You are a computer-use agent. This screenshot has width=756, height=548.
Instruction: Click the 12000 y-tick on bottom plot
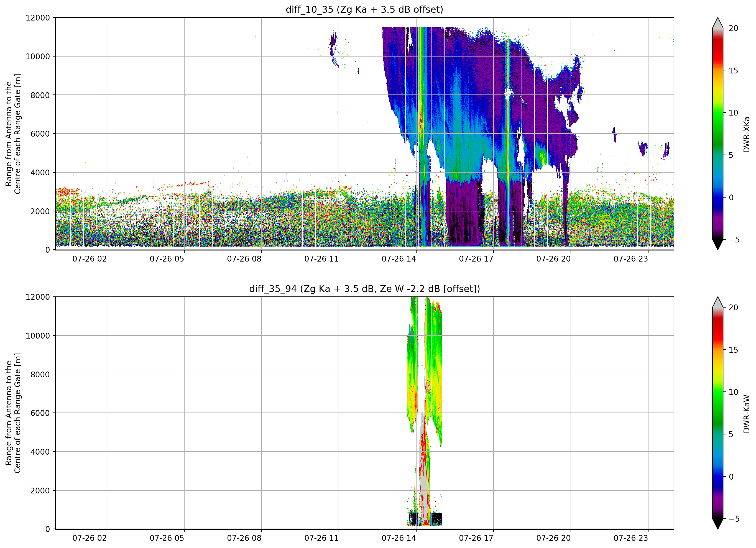click(38, 297)
